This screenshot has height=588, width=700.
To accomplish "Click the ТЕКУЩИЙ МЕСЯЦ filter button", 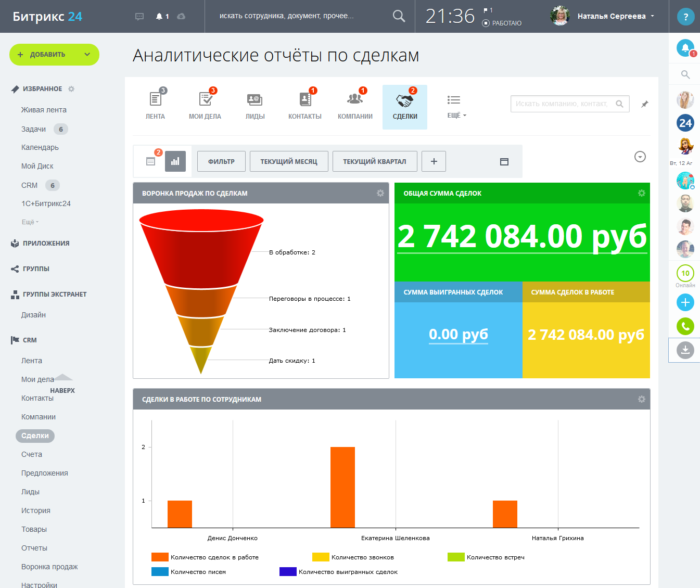I will tap(289, 161).
